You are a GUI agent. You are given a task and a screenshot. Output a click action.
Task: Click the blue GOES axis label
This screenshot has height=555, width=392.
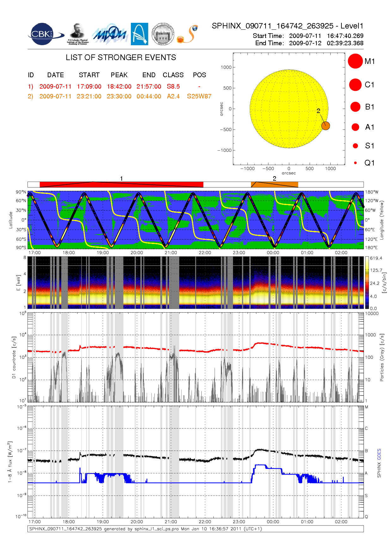[379, 454]
